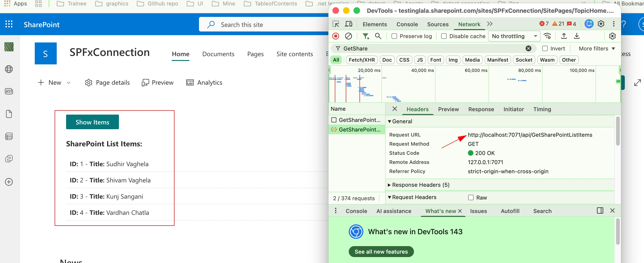The height and width of the screenshot is (263, 644).
Task: Close the request details pane
Action: tap(395, 109)
